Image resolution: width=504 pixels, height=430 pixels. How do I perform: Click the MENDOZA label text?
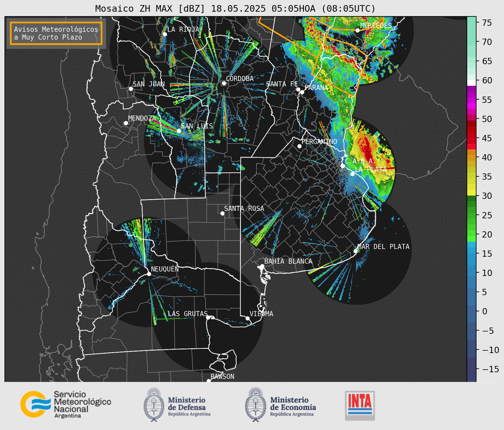pyautogui.click(x=142, y=118)
